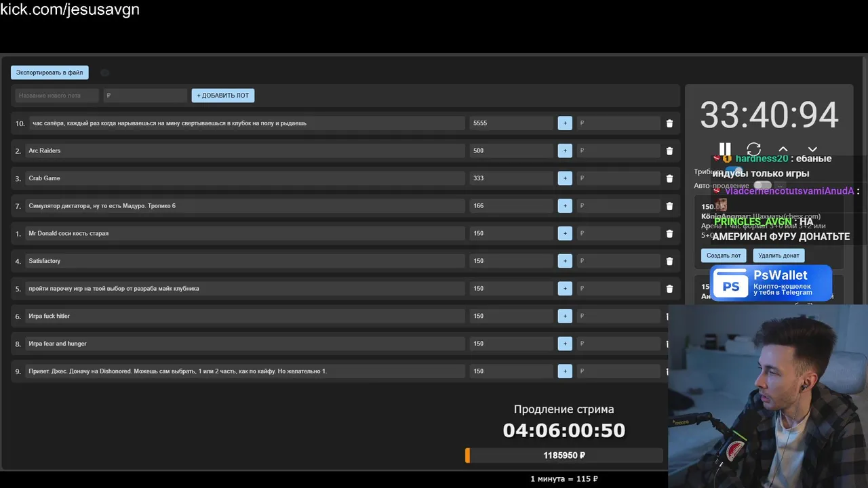Edit the 'Игра fear and hunger' lot name
The image size is (868, 488).
pyautogui.click(x=245, y=344)
